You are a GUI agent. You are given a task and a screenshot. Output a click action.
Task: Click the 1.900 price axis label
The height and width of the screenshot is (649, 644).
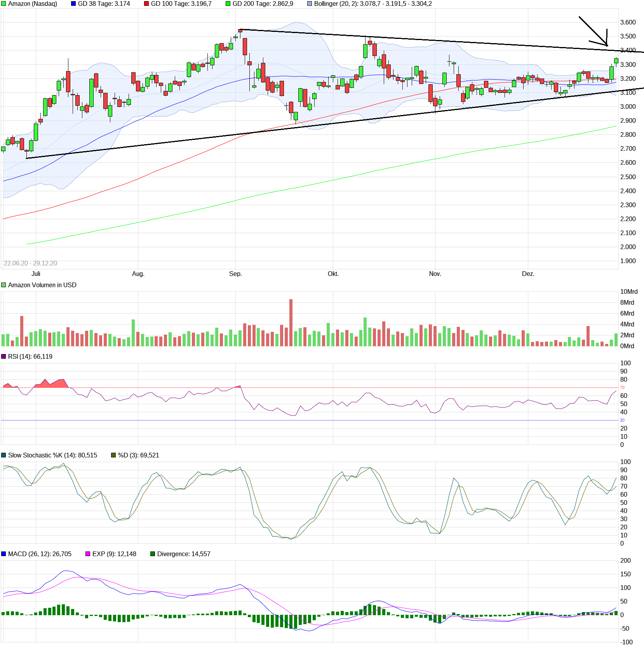click(x=628, y=261)
